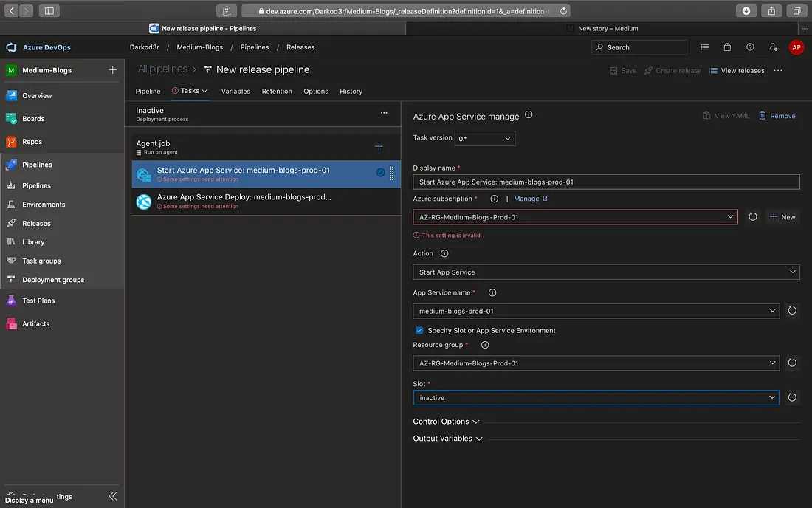The image size is (812, 508).
Task: Refresh the App Service name list
Action: point(792,311)
